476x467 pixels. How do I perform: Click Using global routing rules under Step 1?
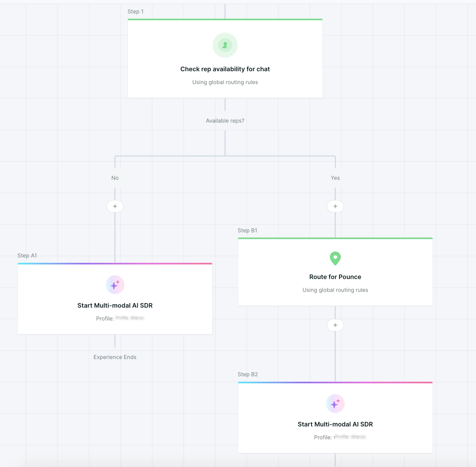pyautogui.click(x=225, y=82)
